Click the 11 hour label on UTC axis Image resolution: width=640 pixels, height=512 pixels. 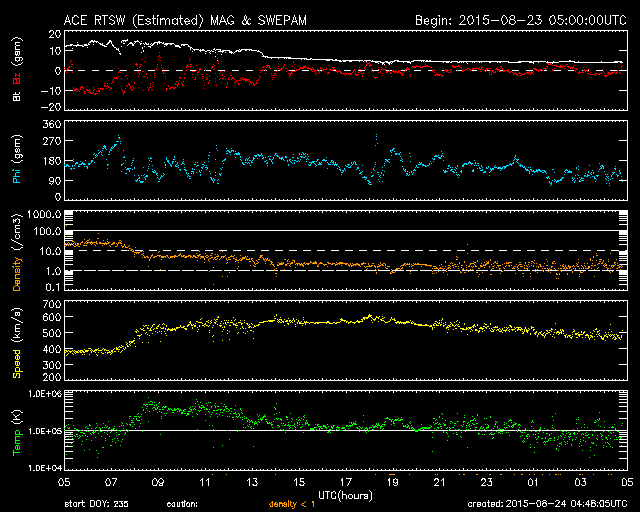click(x=205, y=482)
